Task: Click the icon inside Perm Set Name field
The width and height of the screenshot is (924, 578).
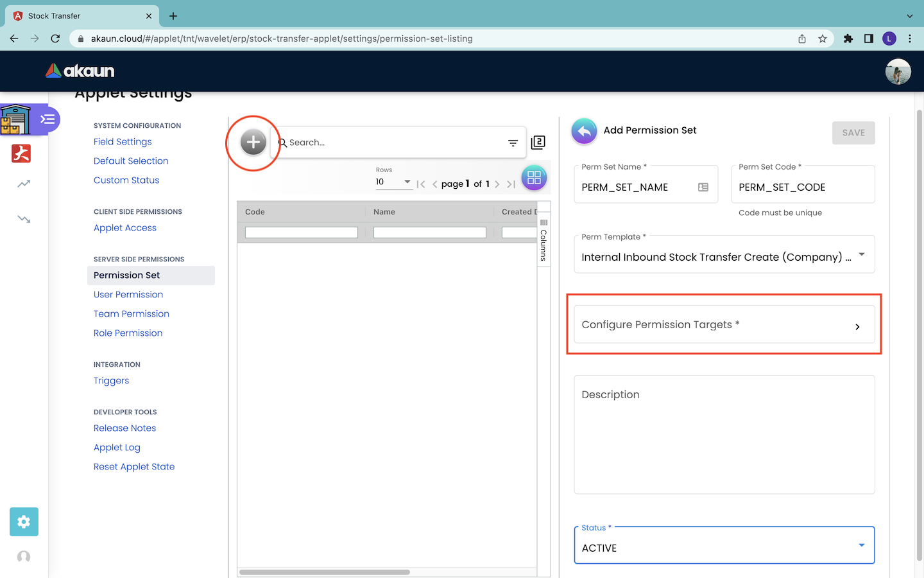Action: click(x=703, y=188)
